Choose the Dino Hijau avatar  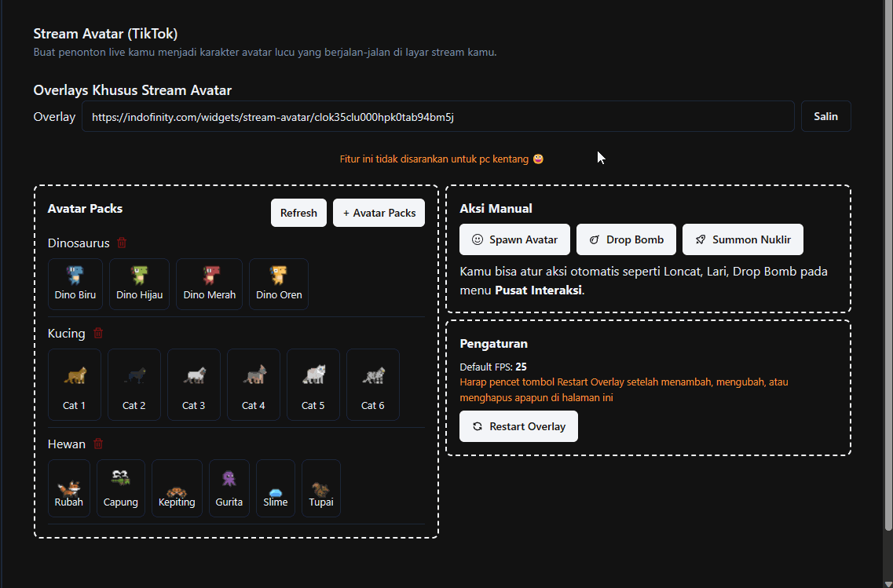(x=139, y=283)
